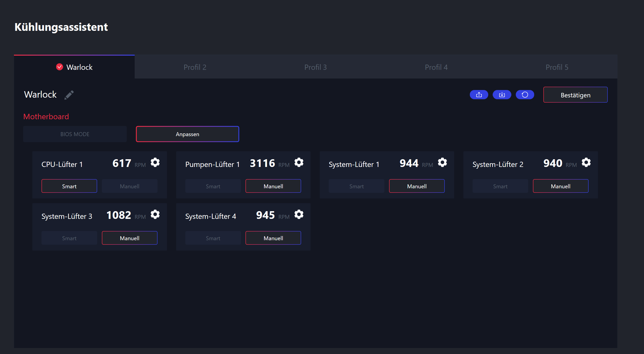The width and height of the screenshot is (644, 354).
Task: Click the import profile download icon
Action: click(x=502, y=95)
